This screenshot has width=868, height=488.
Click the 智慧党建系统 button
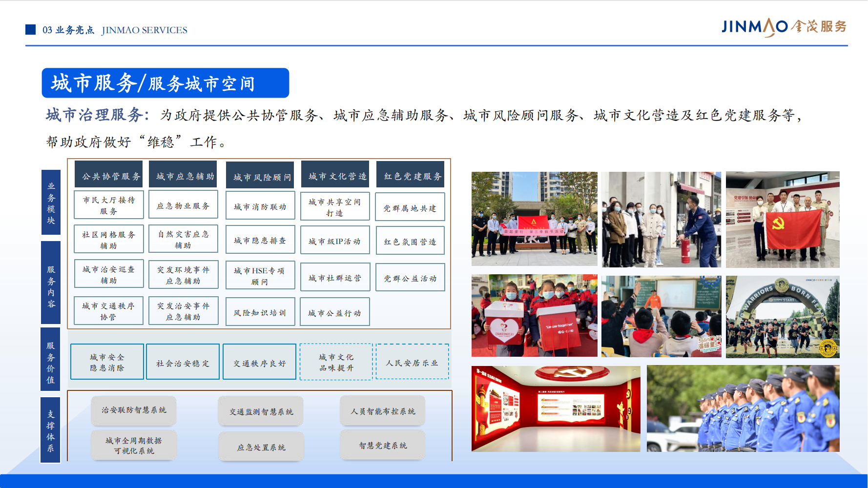[383, 445]
